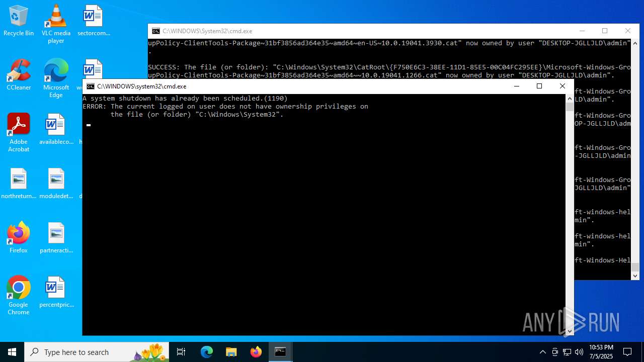
Task: Open the availableco... Word document
Action: click(x=56, y=129)
